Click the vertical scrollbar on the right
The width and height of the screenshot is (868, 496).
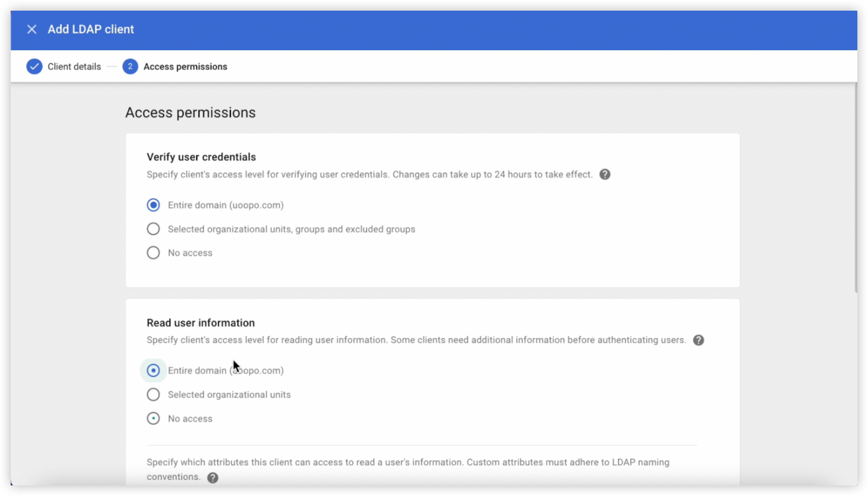[856, 188]
